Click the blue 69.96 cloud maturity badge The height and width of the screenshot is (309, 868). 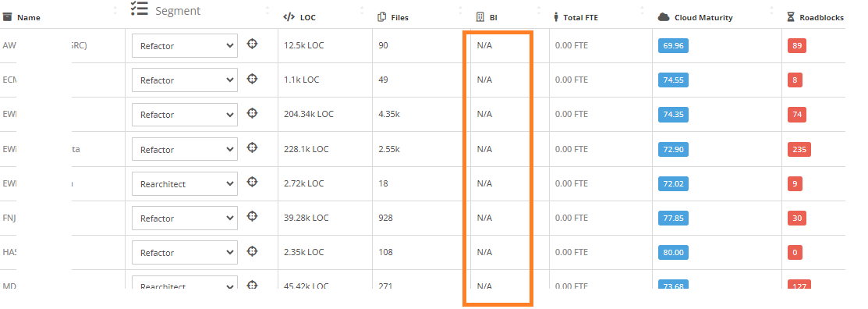pos(673,45)
